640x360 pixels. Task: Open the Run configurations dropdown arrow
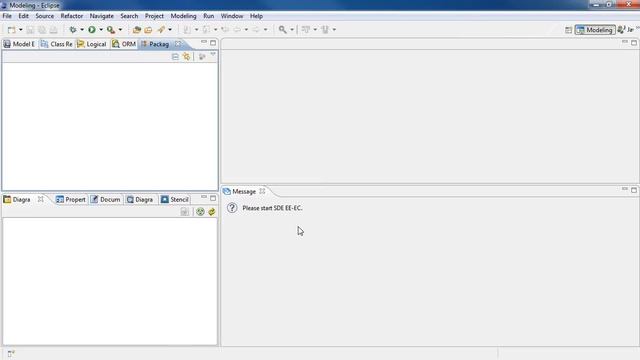[101, 30]
